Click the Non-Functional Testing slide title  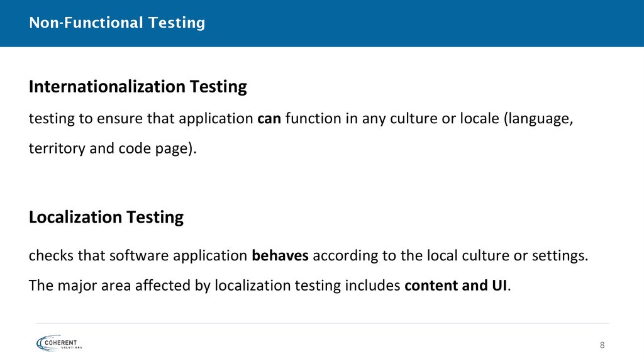coord(117,23)
